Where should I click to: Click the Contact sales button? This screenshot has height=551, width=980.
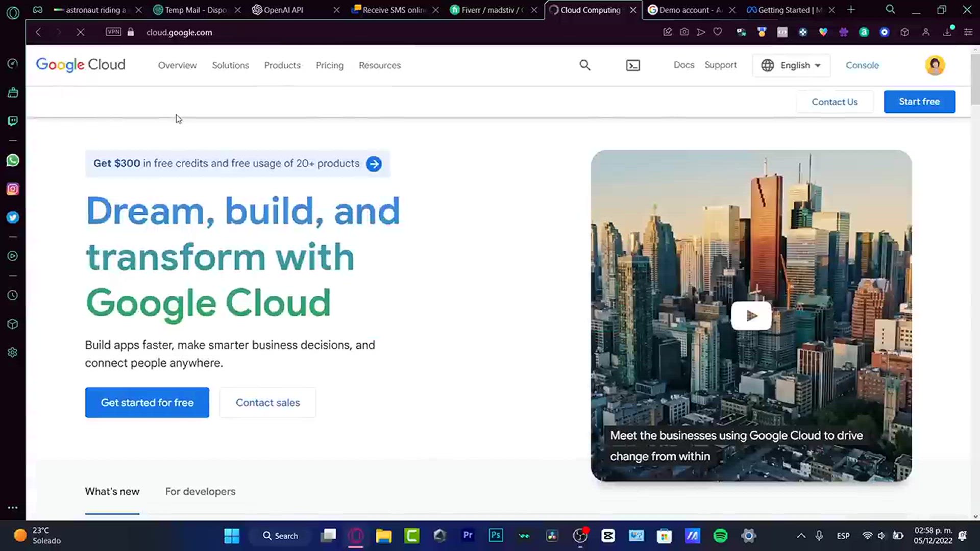click(x=267, y=403)
